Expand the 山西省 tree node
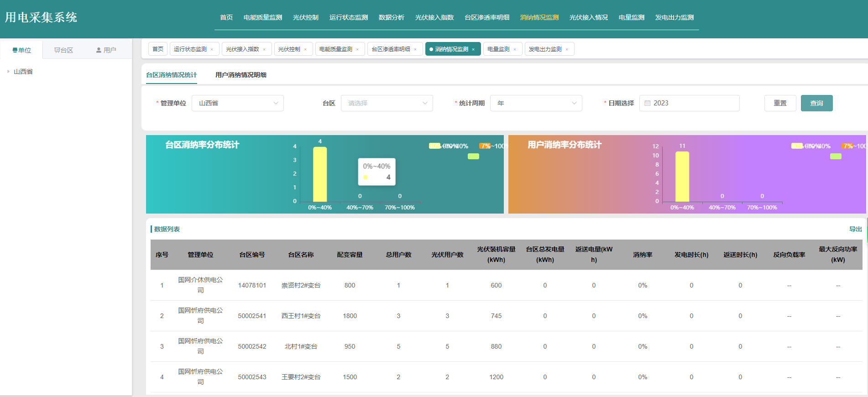 click(8, 72)
